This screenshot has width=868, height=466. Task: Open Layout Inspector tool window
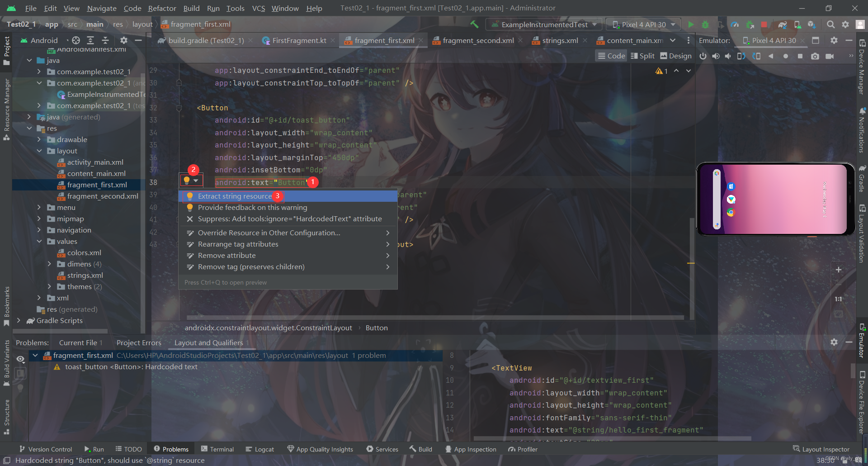pos(821,449)
